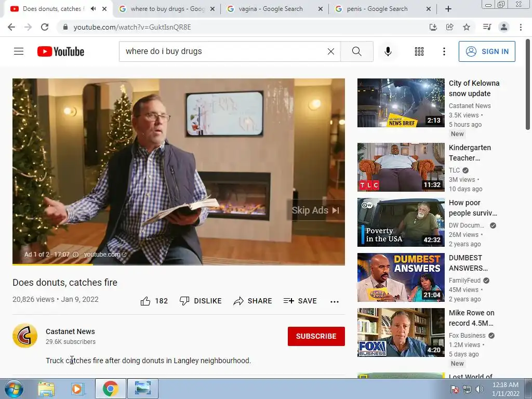The width and height of the screenshot is (532, 399).
Task: Open the Windows Start menu
Action: [x=14, y=389]
